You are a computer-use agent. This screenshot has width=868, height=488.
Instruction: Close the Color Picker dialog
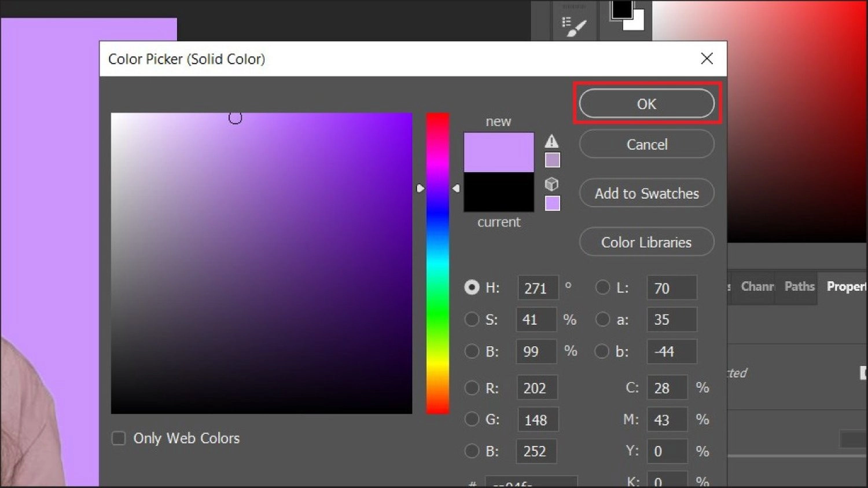pos(707,58)
